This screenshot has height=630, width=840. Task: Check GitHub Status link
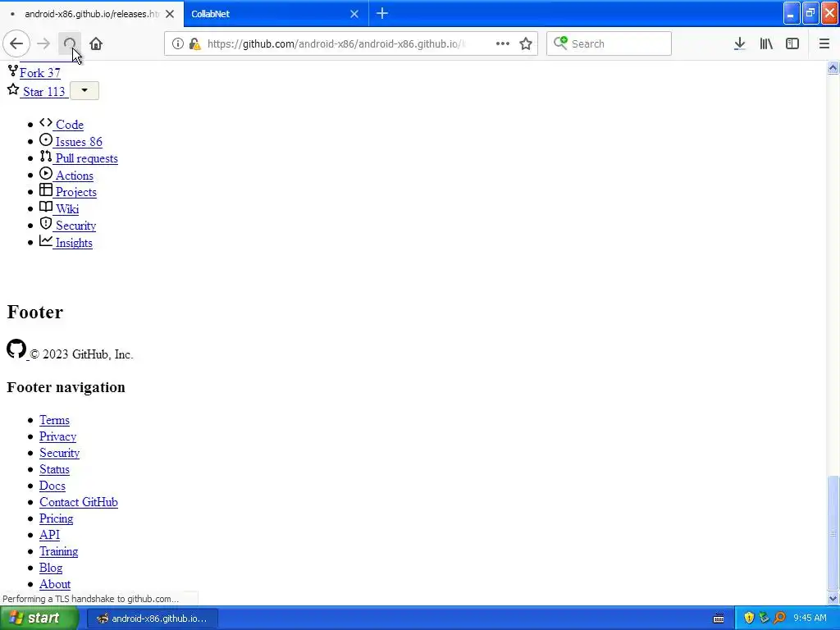pyautogui.click(x=54, y=469)
